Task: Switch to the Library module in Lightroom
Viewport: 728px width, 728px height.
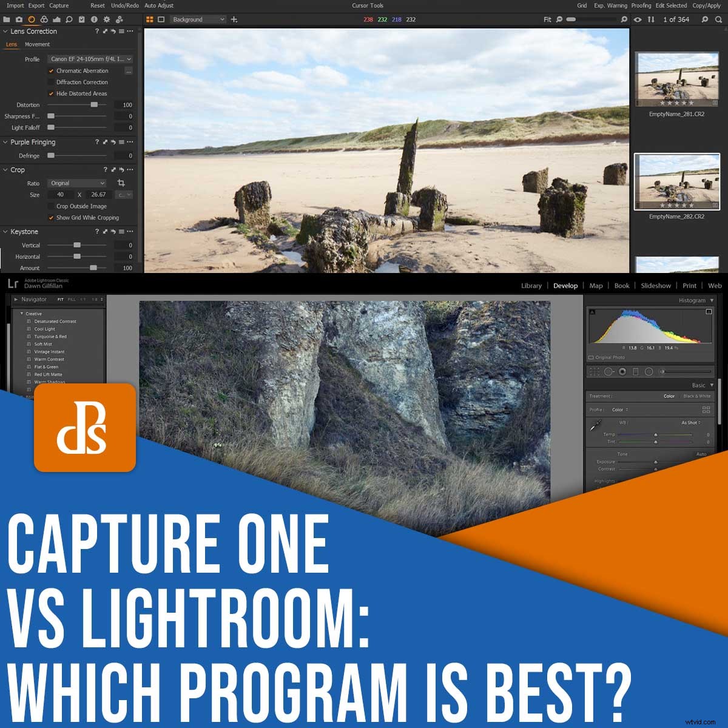Action: [531, 286]
